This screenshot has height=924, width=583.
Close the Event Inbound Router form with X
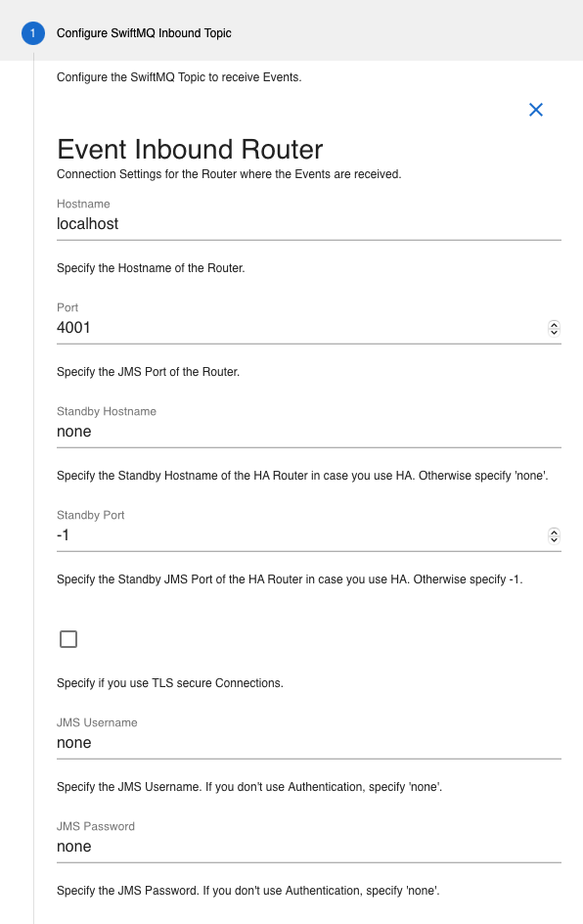click(536, 110)
